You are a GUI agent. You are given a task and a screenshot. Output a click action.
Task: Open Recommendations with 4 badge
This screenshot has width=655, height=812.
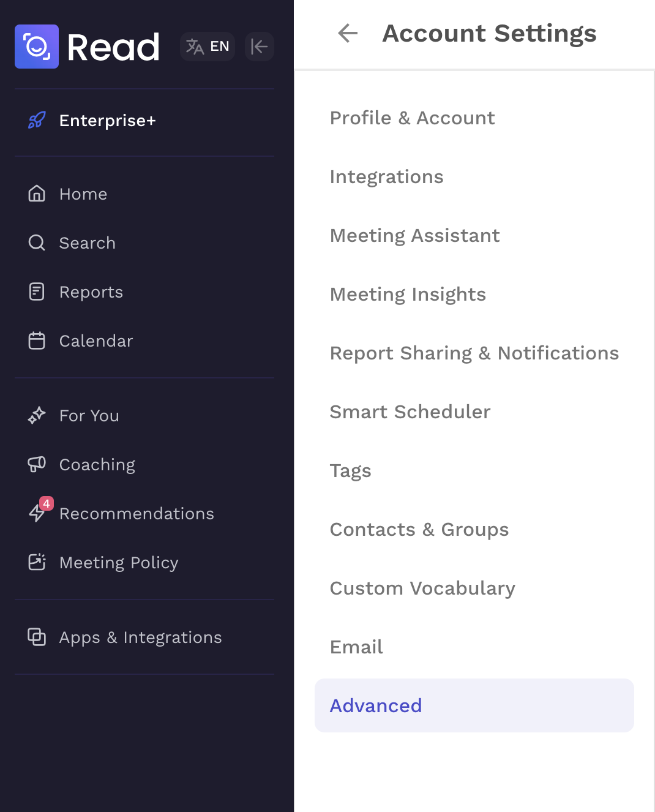click(136, 514)
